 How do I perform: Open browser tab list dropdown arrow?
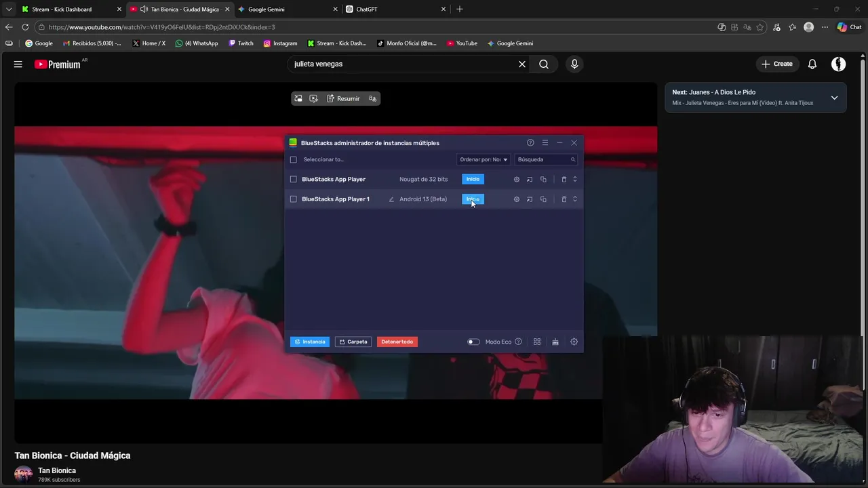coord(9,9)
